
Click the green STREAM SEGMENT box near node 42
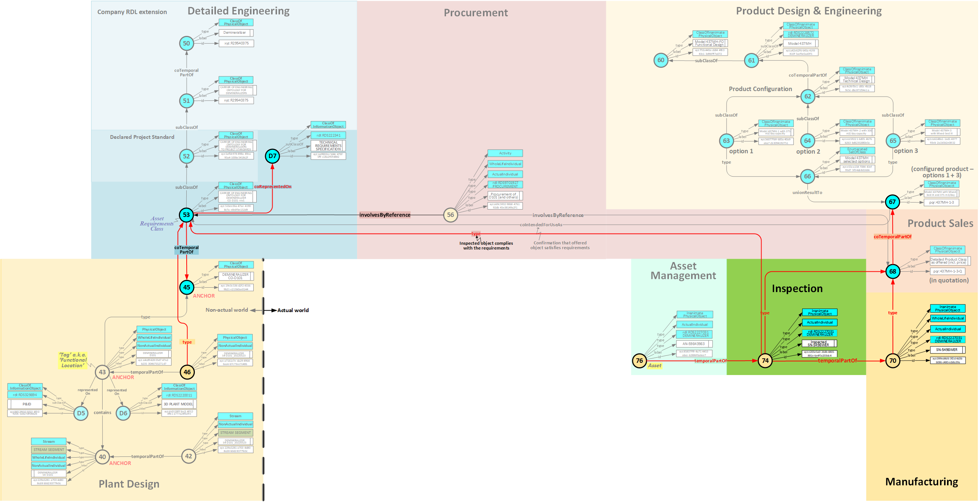coord(235,433)
